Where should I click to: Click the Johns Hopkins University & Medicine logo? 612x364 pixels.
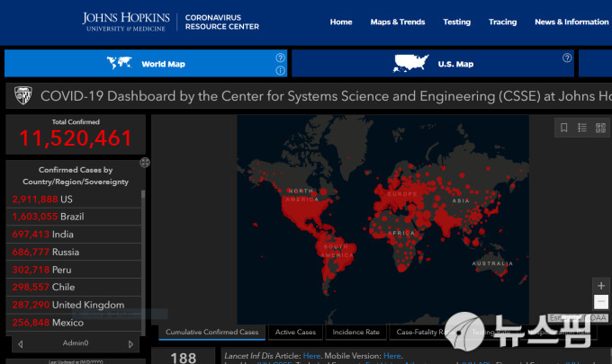click(x=126, y=22)
